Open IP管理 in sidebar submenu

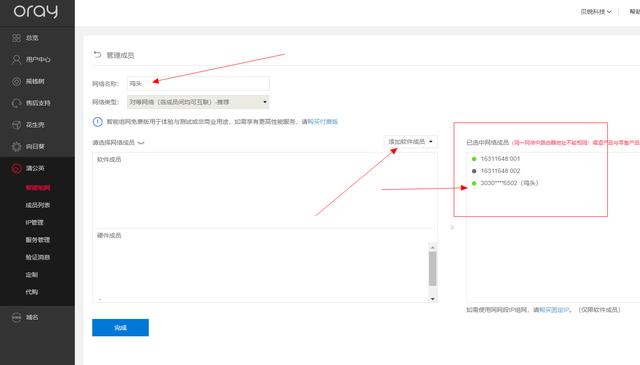click(34, 223)
